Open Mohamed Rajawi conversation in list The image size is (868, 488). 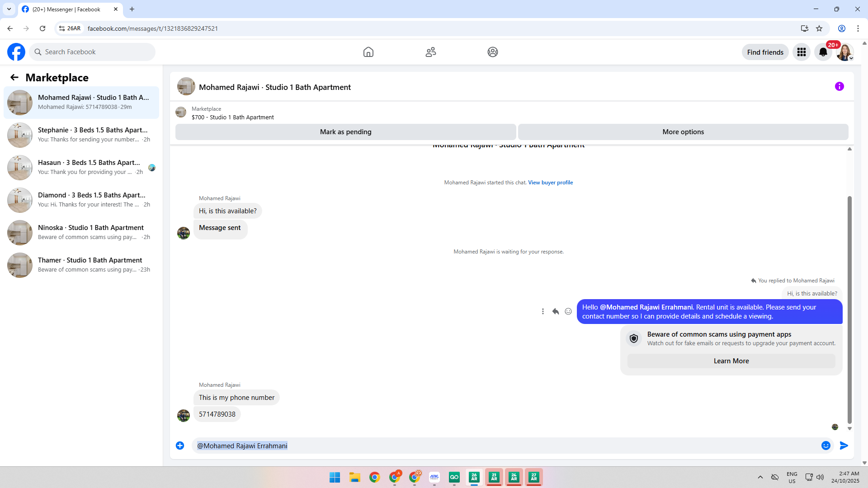pos(81,103)
